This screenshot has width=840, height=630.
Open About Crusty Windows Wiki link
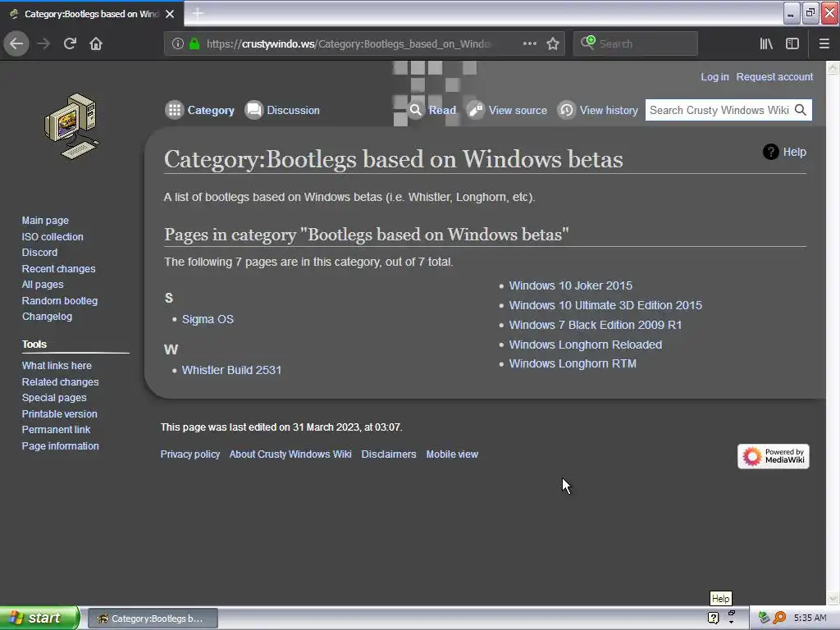tap(290, 454)
